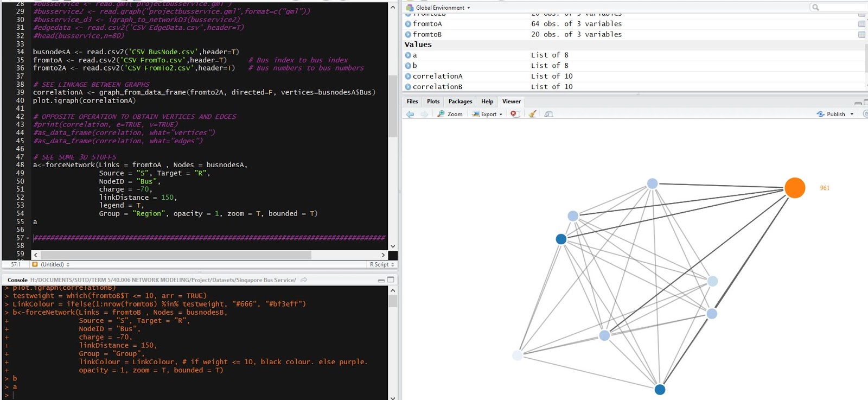Click the editor vertical scrollbar thumb

point(393,106)
